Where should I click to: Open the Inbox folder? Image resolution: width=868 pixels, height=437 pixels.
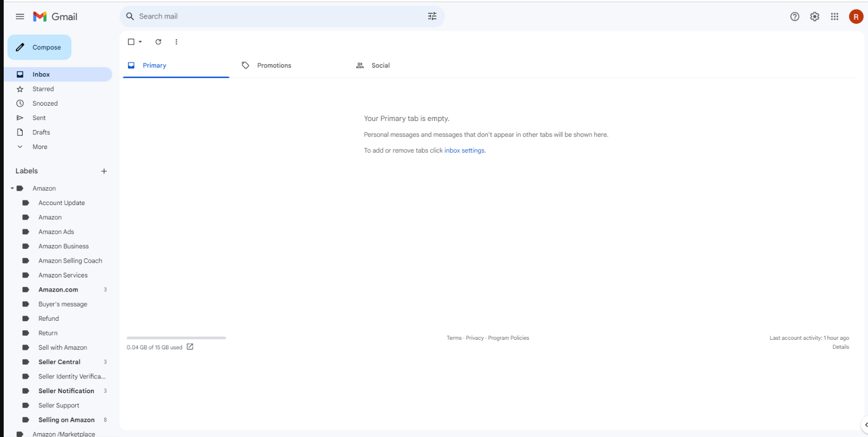tap(58, 75)
